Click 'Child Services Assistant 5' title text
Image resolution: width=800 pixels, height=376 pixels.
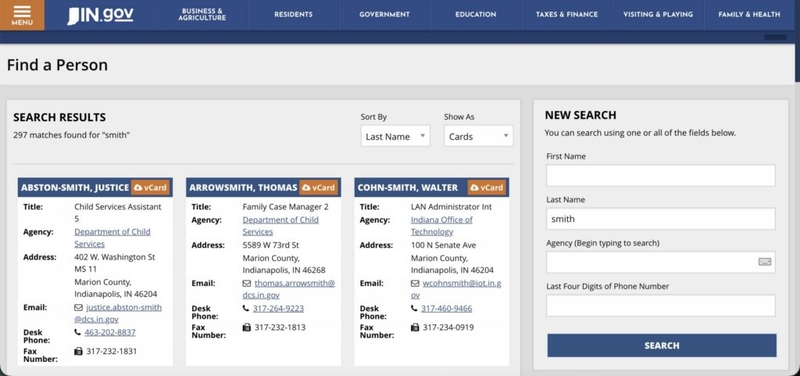[118, 213]
